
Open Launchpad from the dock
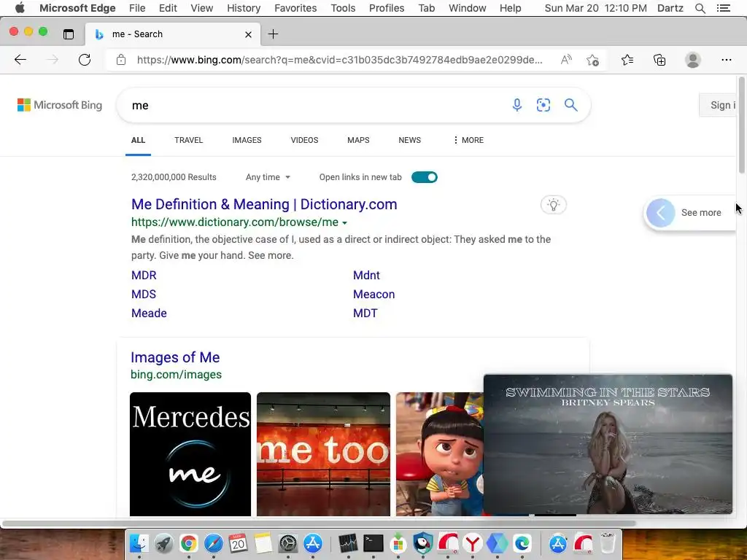(x=164, y=543)
